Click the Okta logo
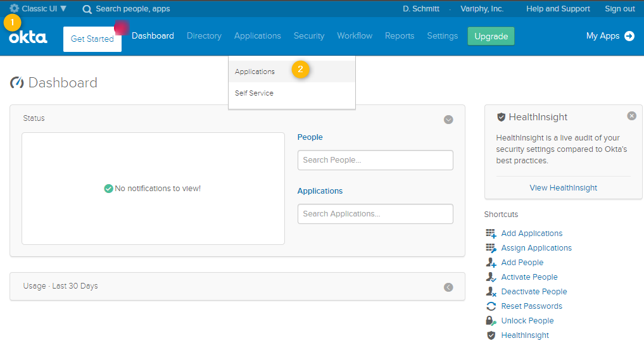This screenshot has width=644, height=343. pos(28,38)
